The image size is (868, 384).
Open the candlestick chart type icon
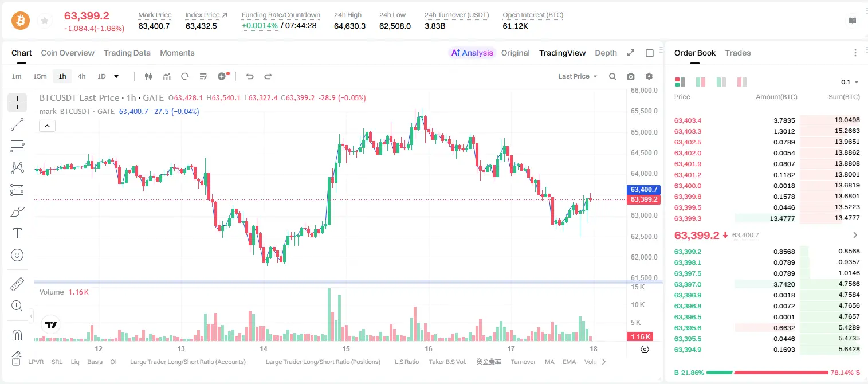coord(148,76)
